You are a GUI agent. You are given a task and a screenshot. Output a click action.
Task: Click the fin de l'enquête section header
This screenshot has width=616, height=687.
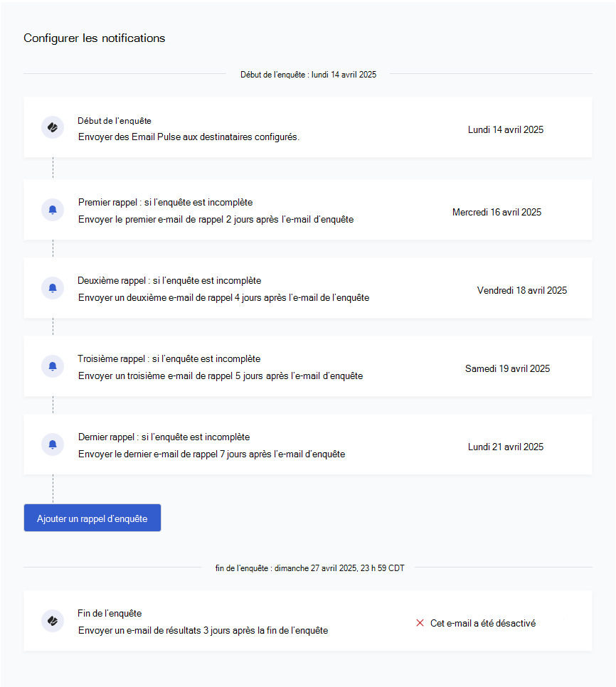coord(308,568)
